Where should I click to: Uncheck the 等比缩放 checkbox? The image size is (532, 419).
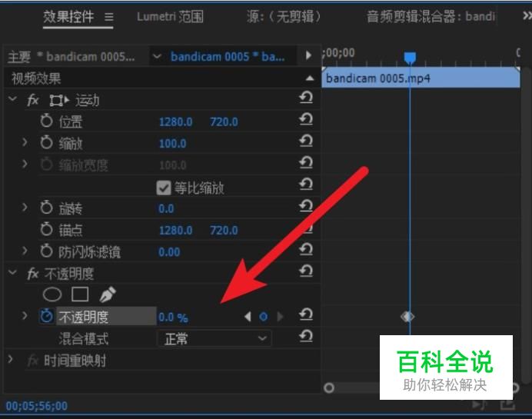164,188
